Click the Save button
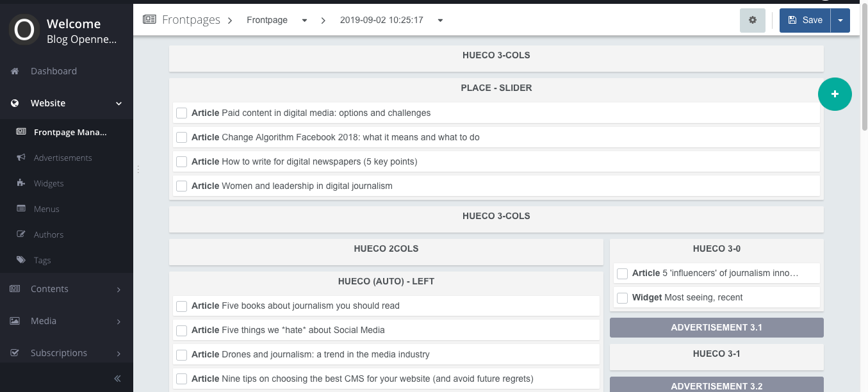This screenshot has height=392, width=868. point(805,20)
